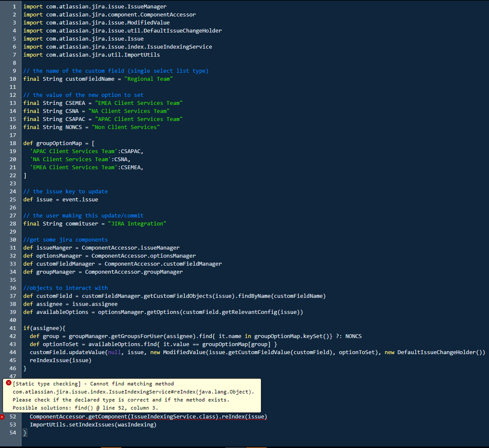Click reIndexIssue(issue) on line 45
This screenshot has height=448, width=489.
click(x=61, y=361)
